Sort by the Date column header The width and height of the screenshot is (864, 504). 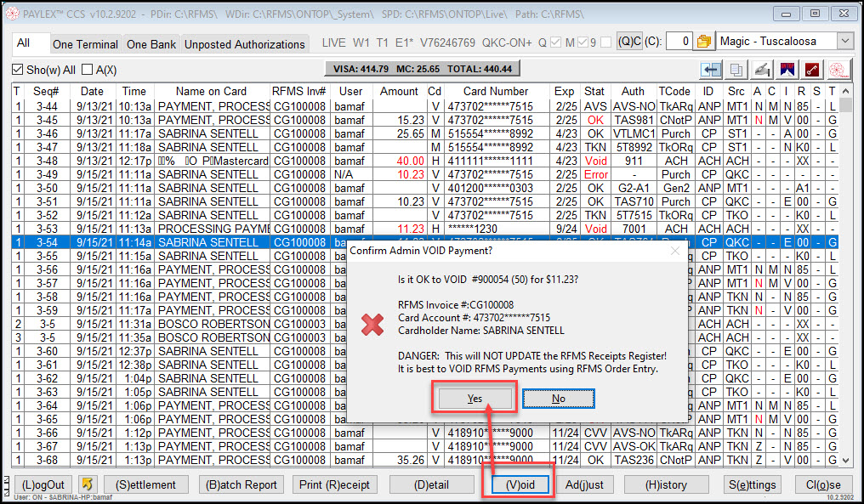coord(92,92)
